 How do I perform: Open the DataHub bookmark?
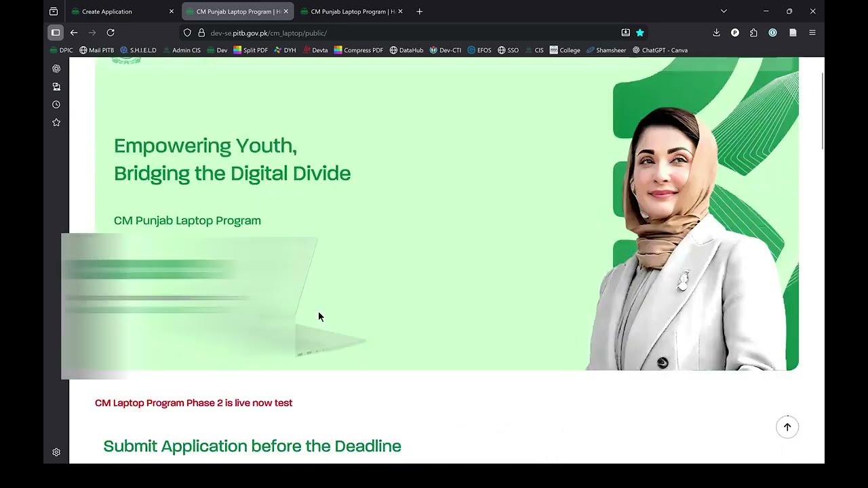pos(406,50)
